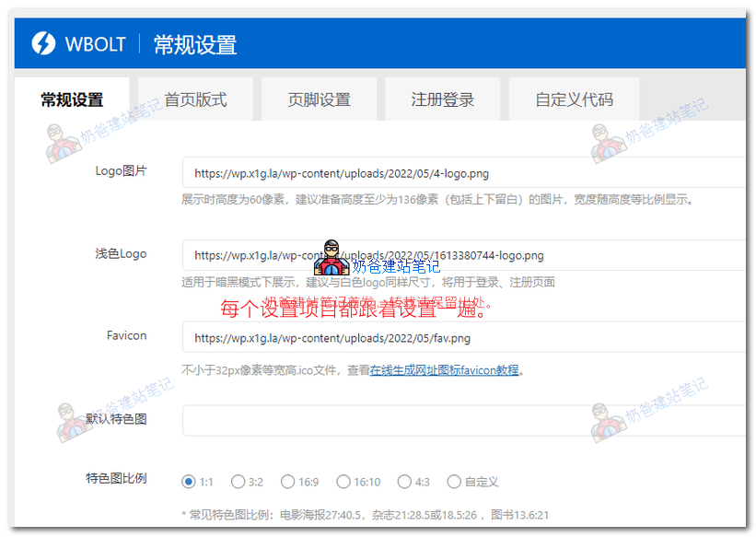Click the Logo图片 URL input field
The height and width of the screenshot is (537, 756).
[x=414, y=173]
